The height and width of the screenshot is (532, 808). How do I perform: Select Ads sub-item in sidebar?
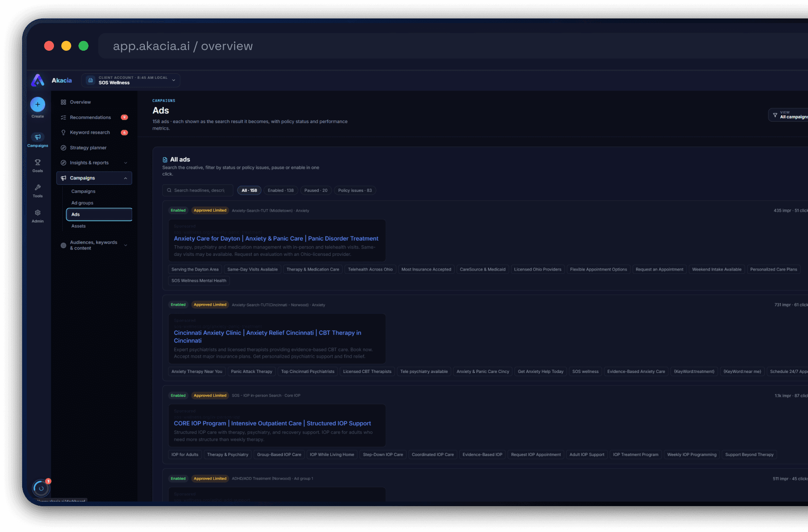point(99,214)
